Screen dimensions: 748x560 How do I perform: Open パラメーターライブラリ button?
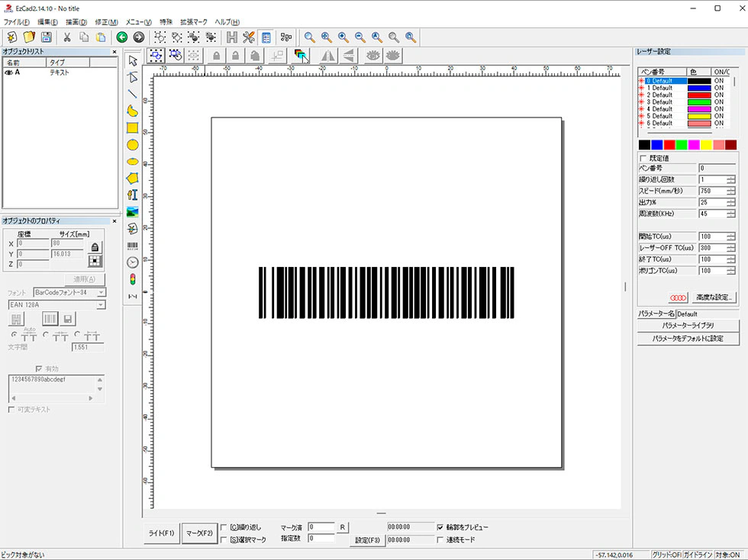688,325
